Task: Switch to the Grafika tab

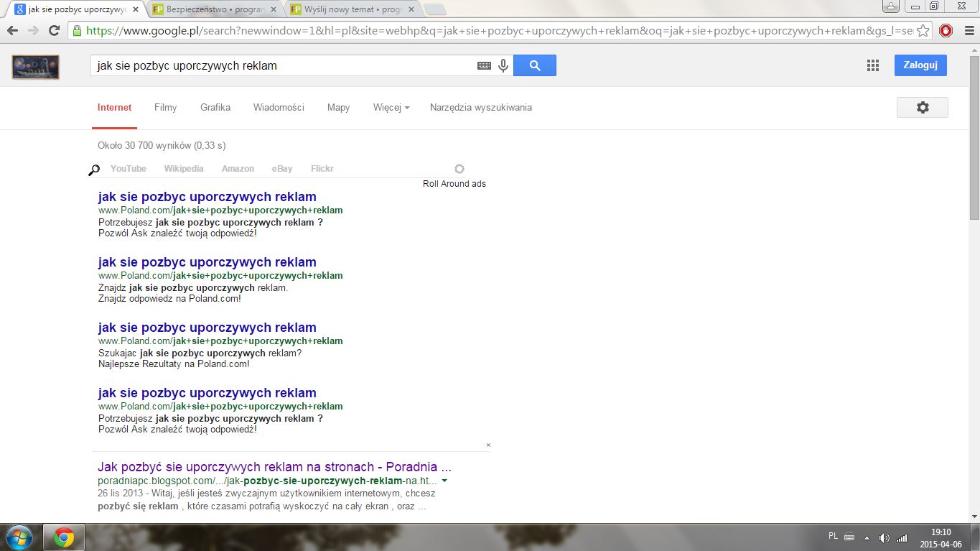Action: click(215, 107)
